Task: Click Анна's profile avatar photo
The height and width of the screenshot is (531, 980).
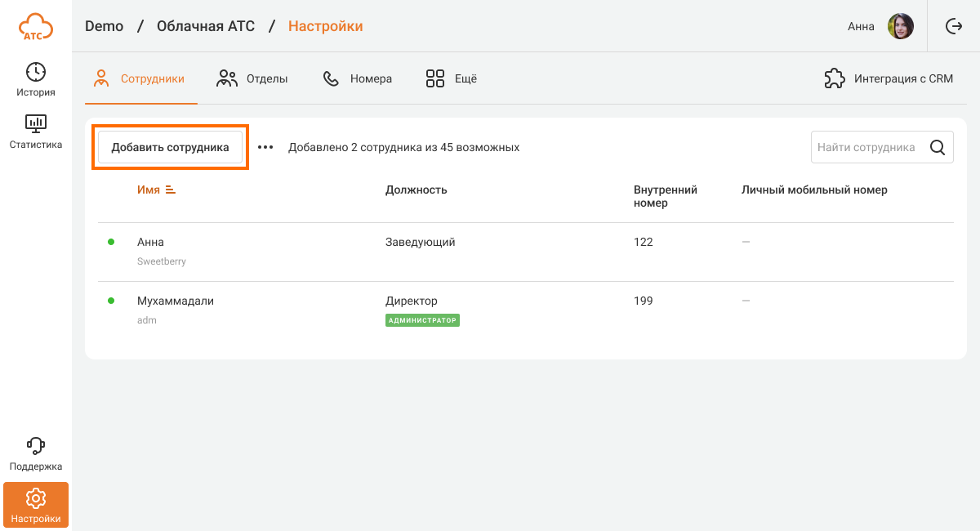Action: tap(900, 26)
